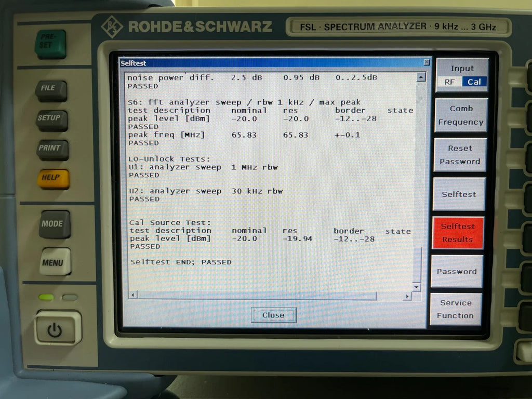Click the '65.83' nominal value

click(244, 135)
